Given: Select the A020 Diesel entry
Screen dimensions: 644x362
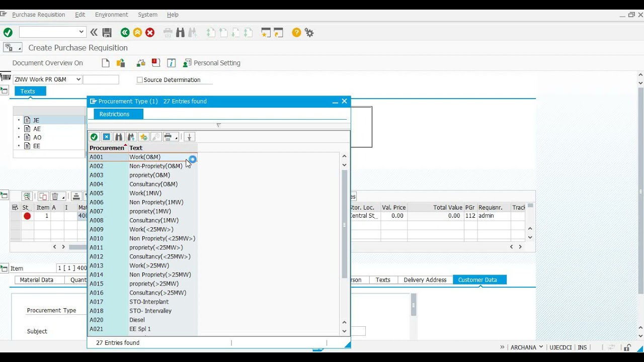Looking at the screenshot, I should click(x=143, y=320).
